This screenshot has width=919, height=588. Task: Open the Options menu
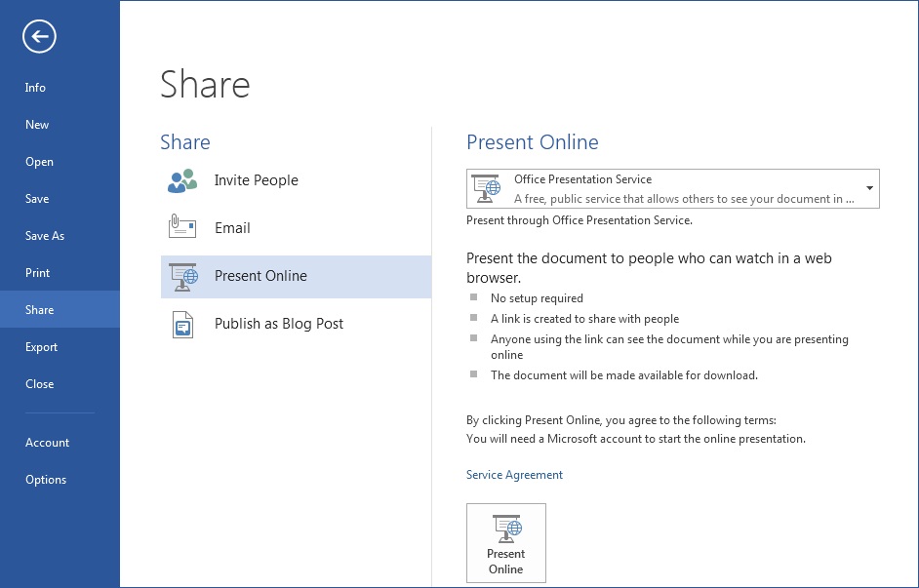click(x=46, y=479)
